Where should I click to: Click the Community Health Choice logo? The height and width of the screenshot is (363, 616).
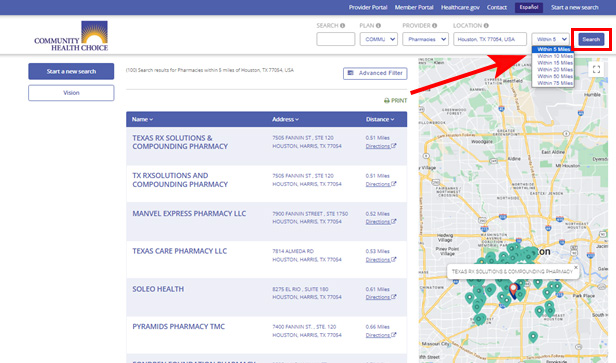tap(71, 36)
